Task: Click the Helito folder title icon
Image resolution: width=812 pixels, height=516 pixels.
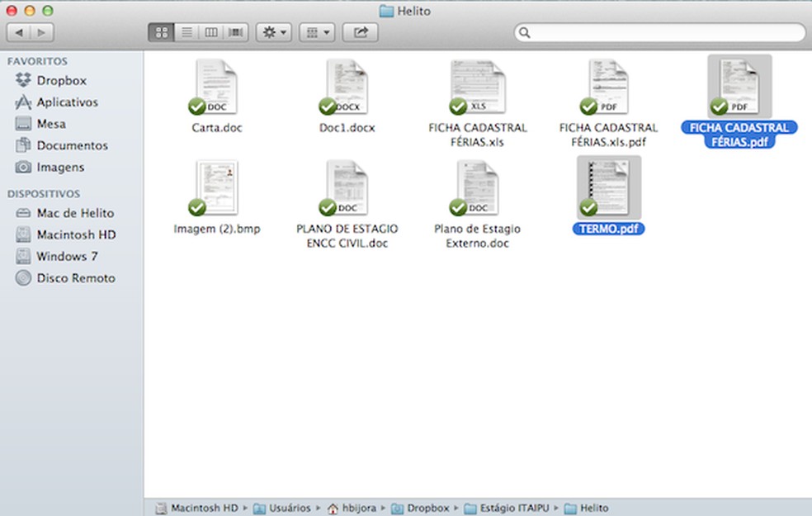Action: (x=386, y=11)
